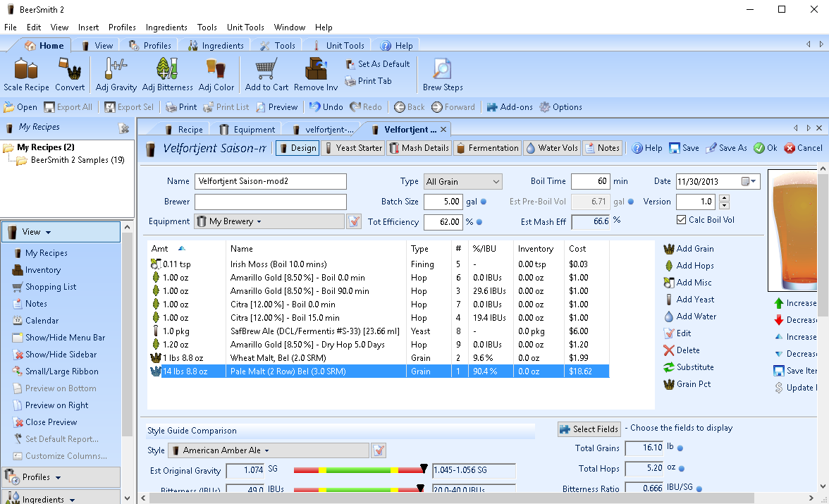Click the Scale Recipe icon
This screenshot has height=504, width=829.
coord(26,75)
